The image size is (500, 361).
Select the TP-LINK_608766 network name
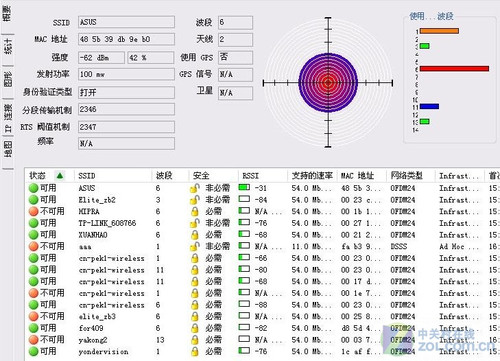[x=107, y=223]
